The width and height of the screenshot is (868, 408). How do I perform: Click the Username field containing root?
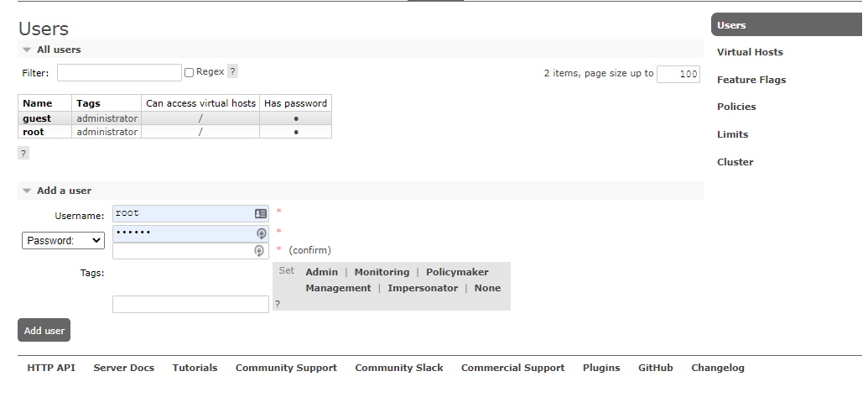tap(190, 213)
